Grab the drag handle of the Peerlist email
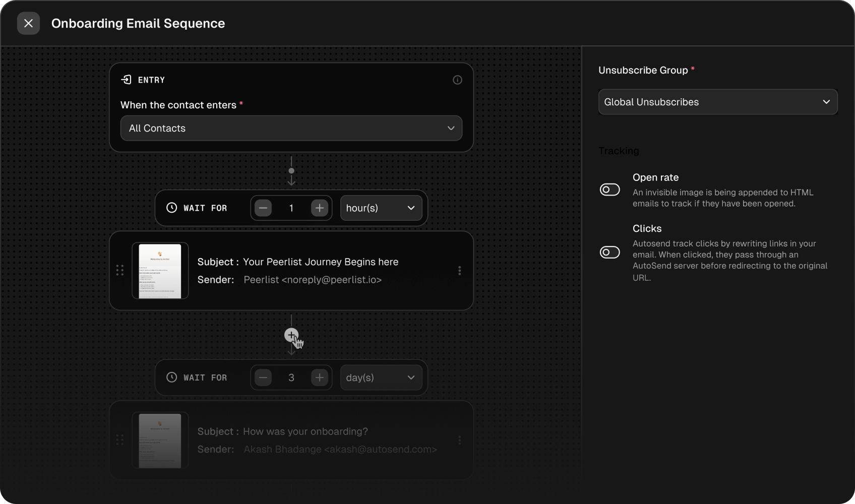The height and width of the screenshot is (504, 855). (120, 270)
